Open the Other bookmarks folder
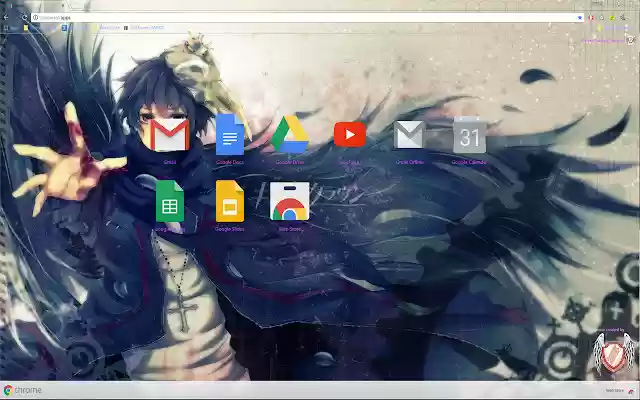This screenshot has width=640, height=400. [x=615, y=28]
